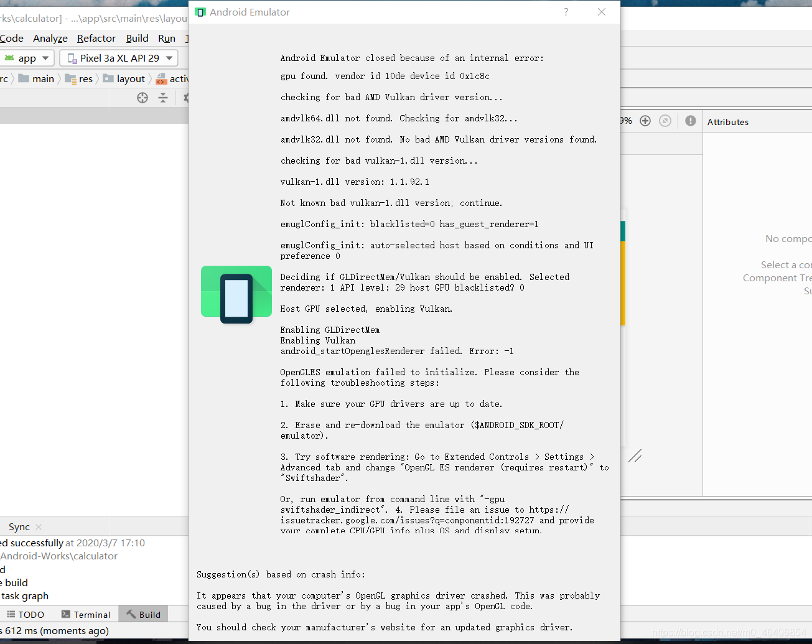The width and height of the screenshot is (812, 644).
Task: Open the app run configuration dropdown
Action: point(27,58)
